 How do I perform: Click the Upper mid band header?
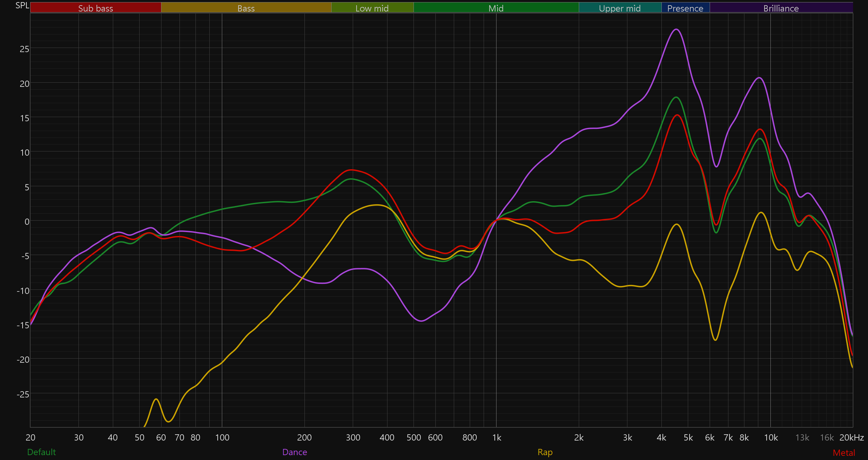(620, 8)
